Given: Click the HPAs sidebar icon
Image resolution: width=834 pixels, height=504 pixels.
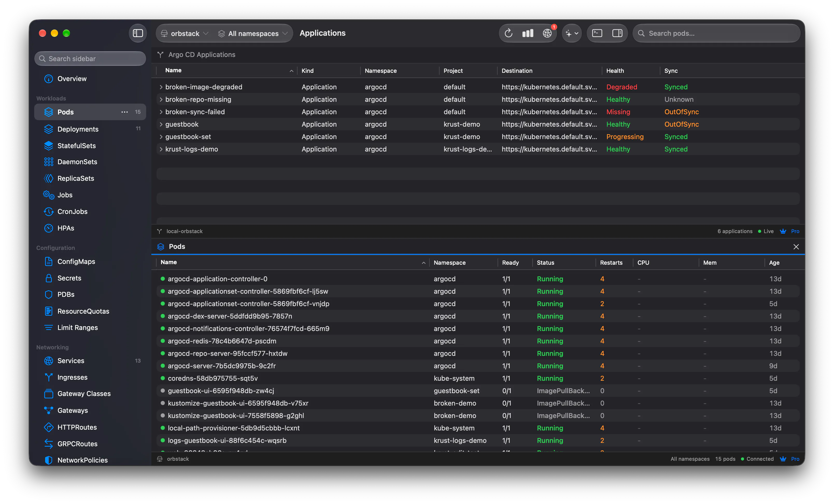Looking at the screenshot, I should pyautogui.click(x=48, y=228).
